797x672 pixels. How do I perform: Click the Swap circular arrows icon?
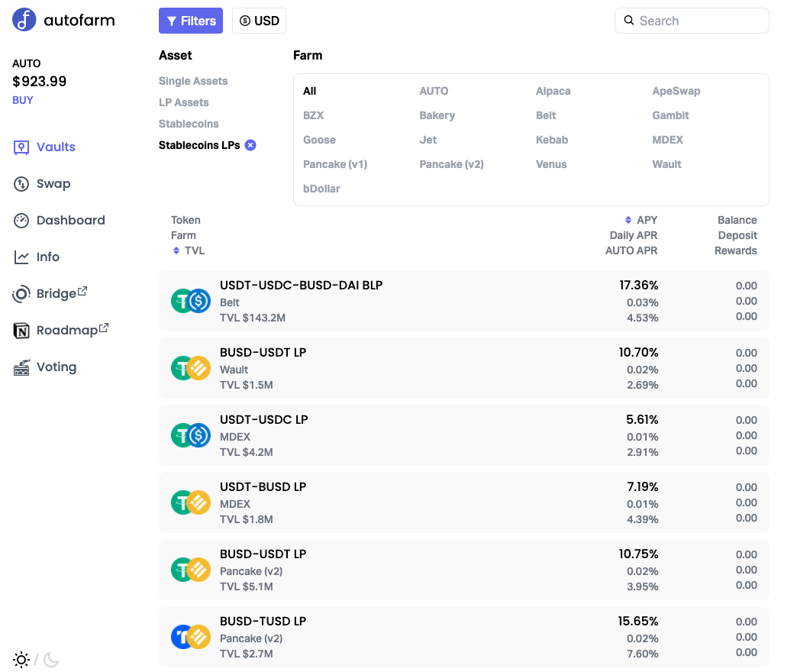(x=21, y=184)
